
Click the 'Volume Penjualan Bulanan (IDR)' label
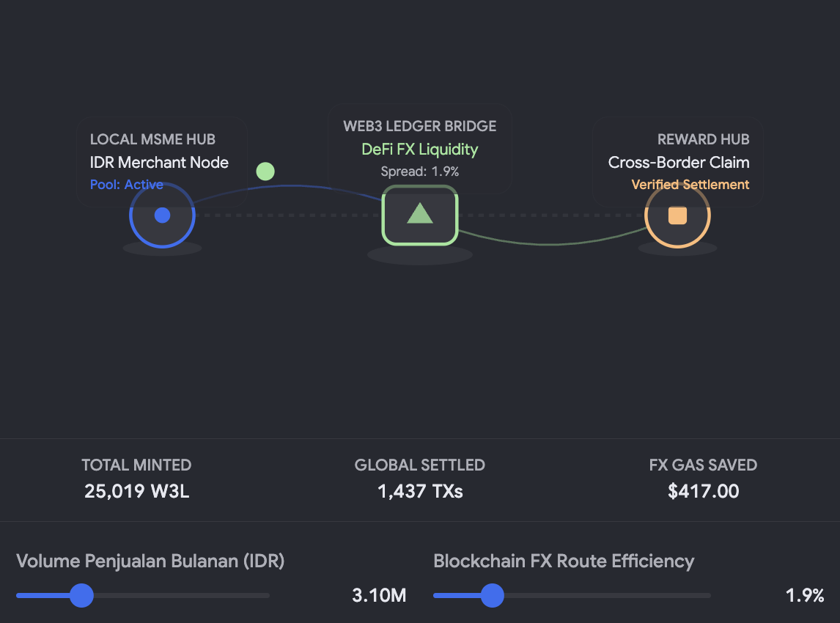150,561
